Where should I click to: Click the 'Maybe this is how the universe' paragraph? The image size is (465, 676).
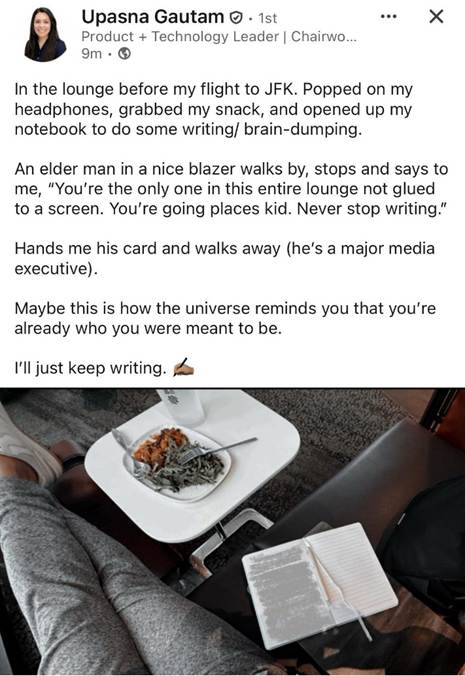click(x=225, y=318)
